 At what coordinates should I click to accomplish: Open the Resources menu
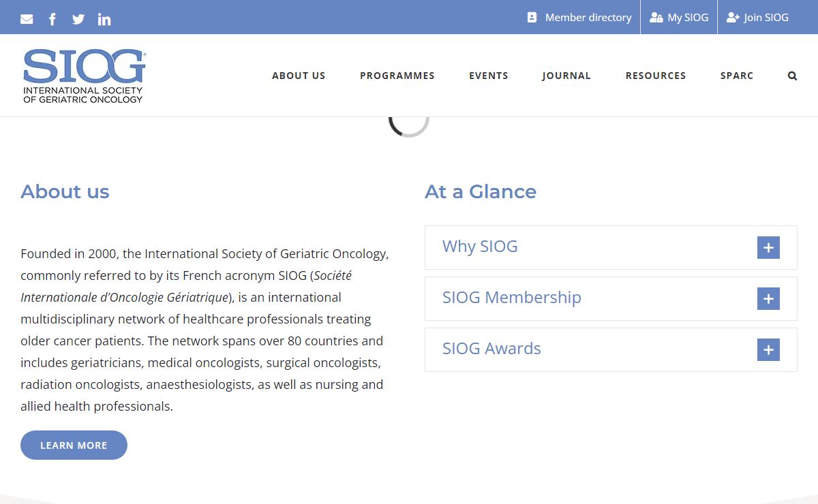point(656,76)
